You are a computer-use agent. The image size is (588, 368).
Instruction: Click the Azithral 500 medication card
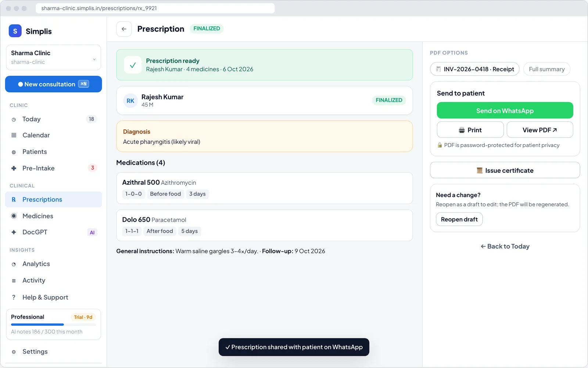265,188
